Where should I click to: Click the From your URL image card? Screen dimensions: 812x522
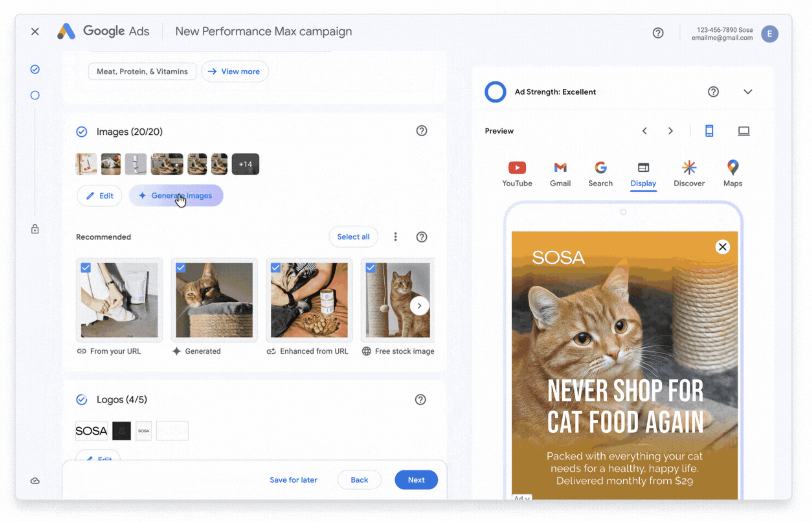(119, 300)
